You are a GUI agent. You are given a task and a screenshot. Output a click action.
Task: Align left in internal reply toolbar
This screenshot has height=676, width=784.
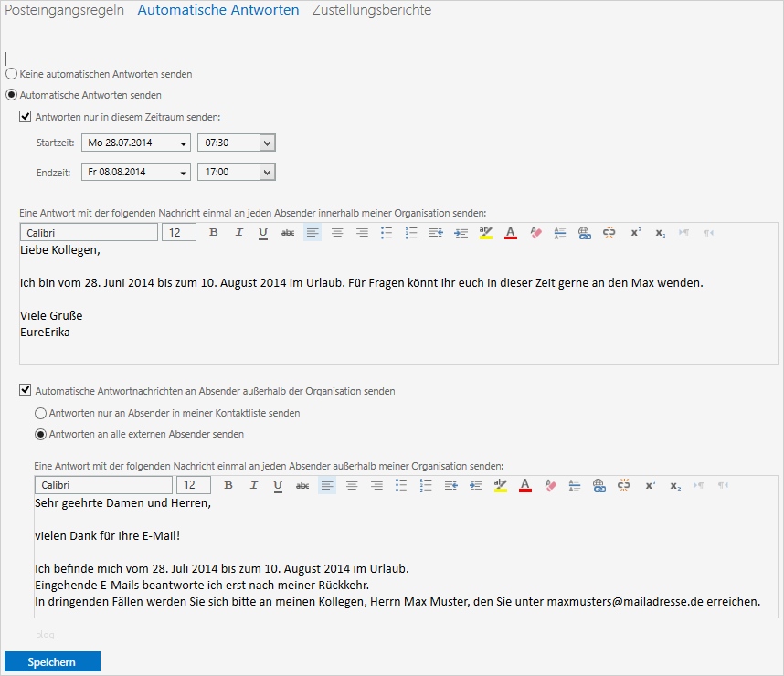click(x=313, y=233)
